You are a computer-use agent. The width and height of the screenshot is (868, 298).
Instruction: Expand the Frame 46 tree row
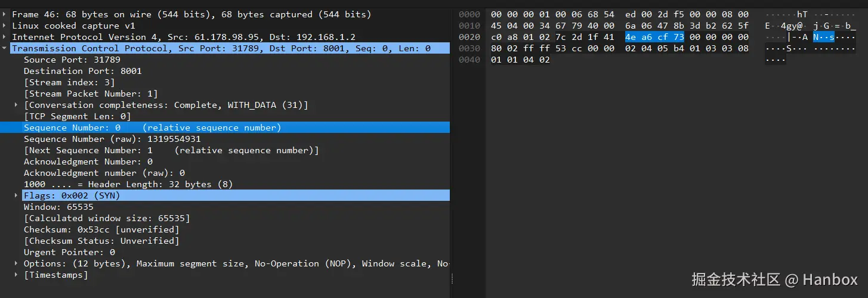pos(5,14)
